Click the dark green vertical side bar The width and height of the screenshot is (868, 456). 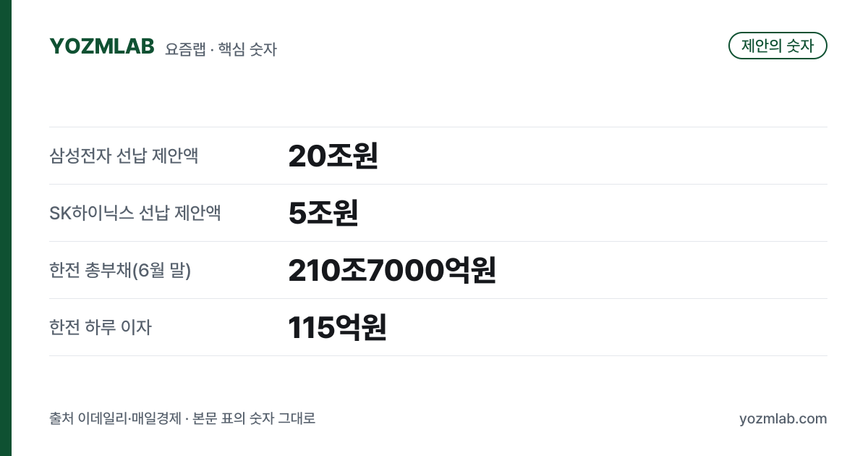pos(6,228)
